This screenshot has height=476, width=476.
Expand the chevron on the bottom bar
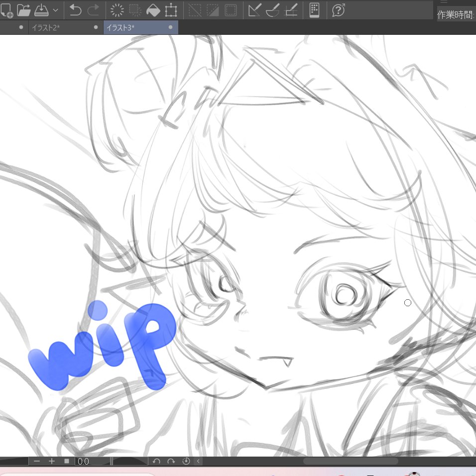(x=198, y=461)
